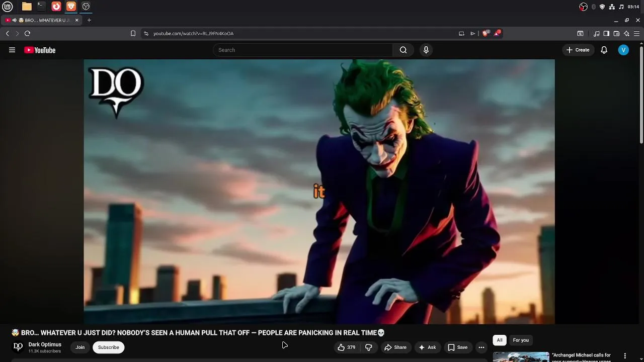The width and height of the screenshot is (644, 362).
Task: Click the Archangel Michael video title
Action: (x=581, y=357)
